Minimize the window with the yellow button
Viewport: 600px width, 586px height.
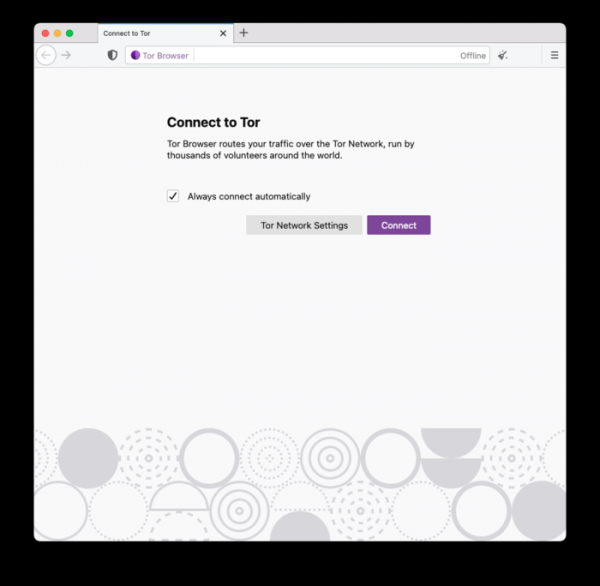(57, 33)
